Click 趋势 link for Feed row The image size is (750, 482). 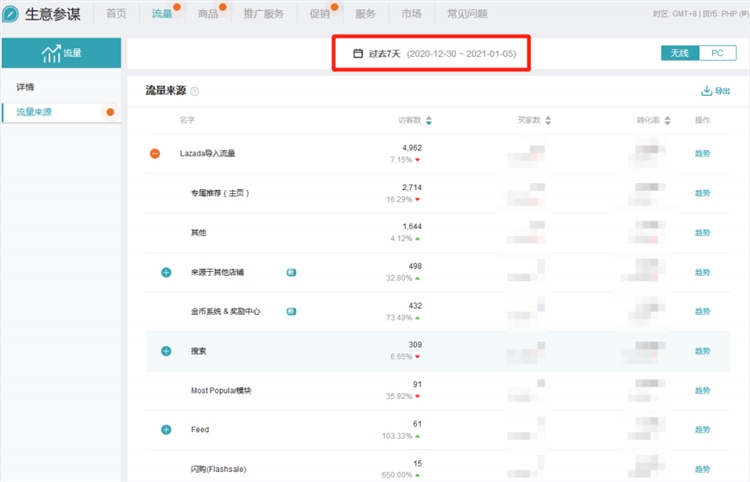[702, 429]
